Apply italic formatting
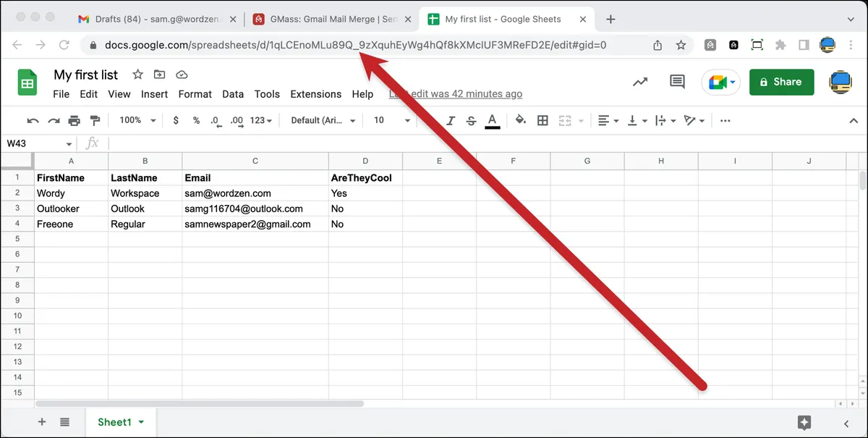The height and width of the screenshot is (438, 868). pos(451,121)
